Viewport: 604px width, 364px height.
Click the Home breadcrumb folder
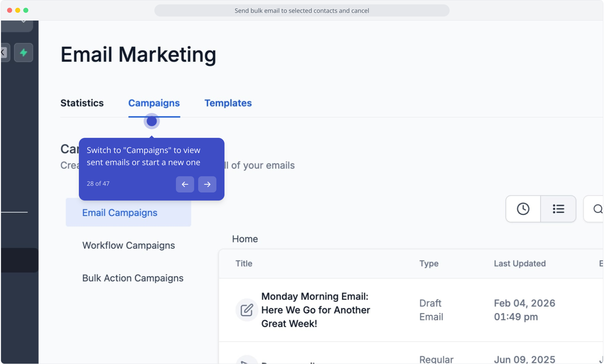tap(245, 239)
